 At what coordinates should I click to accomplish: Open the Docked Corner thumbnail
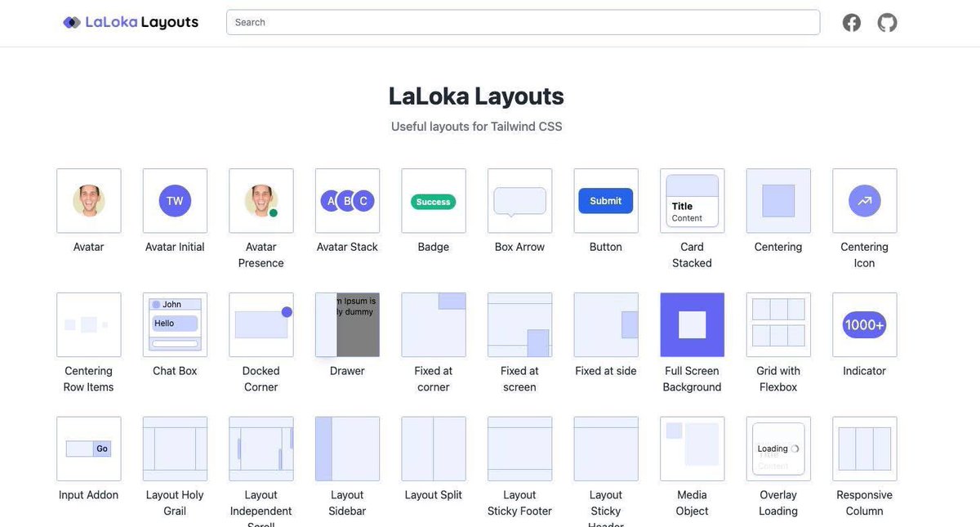tap(261, 325)
